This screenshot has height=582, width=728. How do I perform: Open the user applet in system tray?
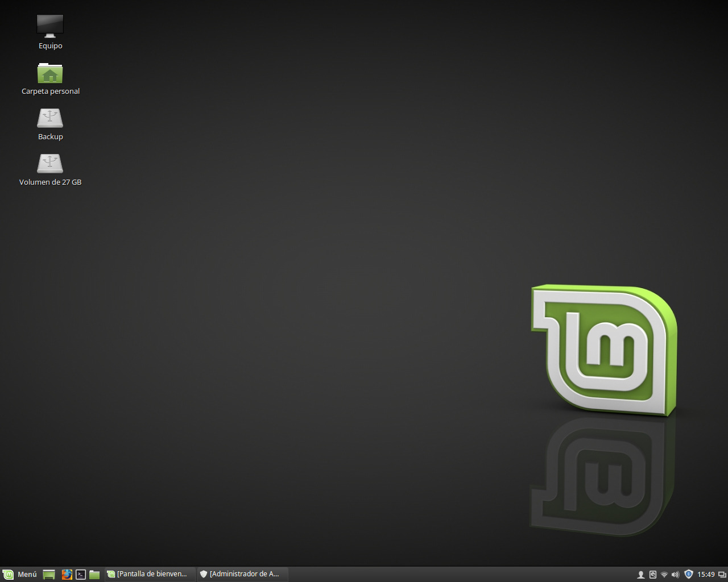pos(640,575)
